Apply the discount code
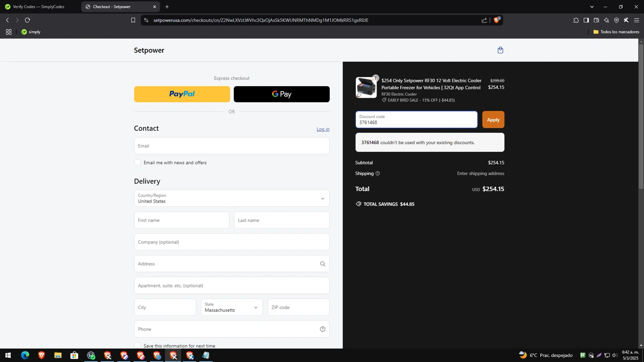Image resolution: width=644 pixels, height=362 pixels. click(493, 120)
